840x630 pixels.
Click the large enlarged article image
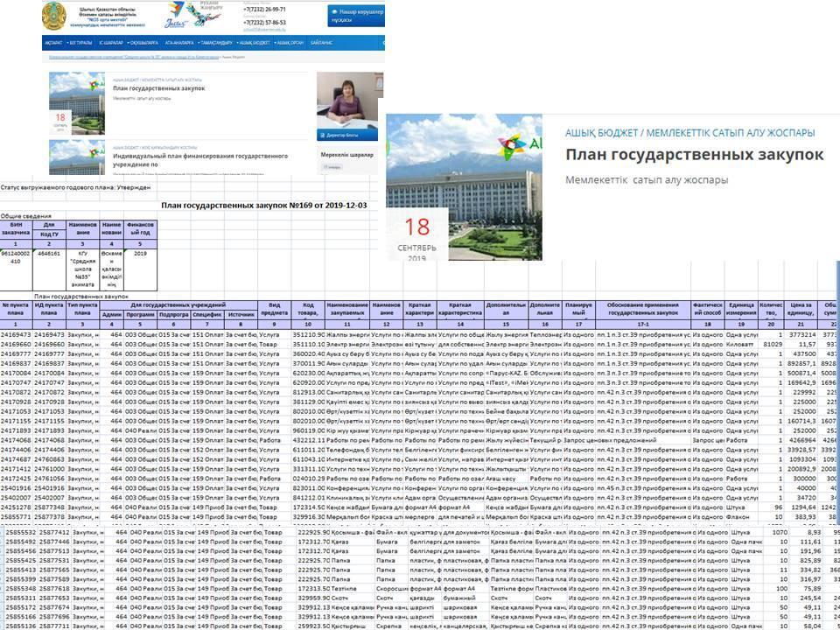[464, 187]
